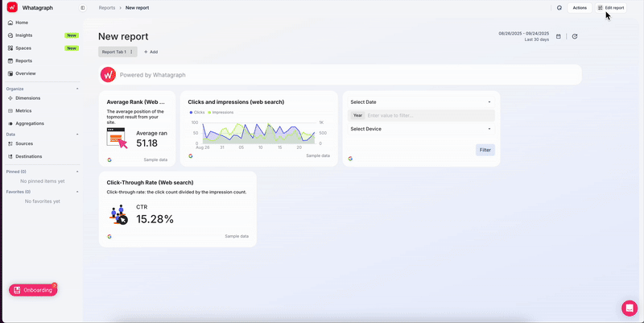Collapse the Organize sidebar section

77,89
